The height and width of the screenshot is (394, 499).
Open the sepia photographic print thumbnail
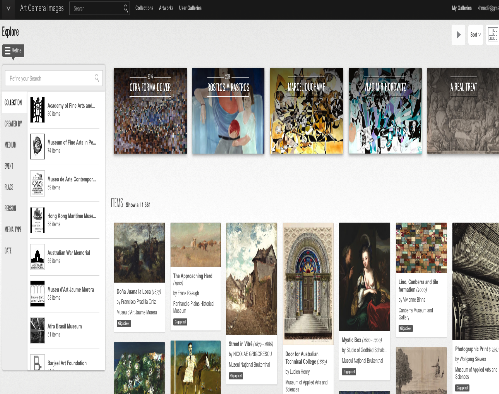(x=476, y=282)
